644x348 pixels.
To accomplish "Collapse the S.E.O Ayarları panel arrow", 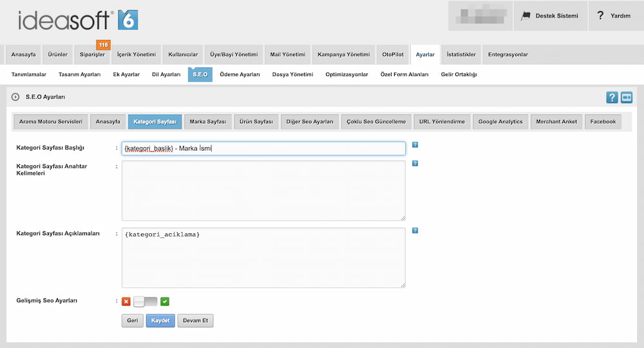I will point(15,97).
